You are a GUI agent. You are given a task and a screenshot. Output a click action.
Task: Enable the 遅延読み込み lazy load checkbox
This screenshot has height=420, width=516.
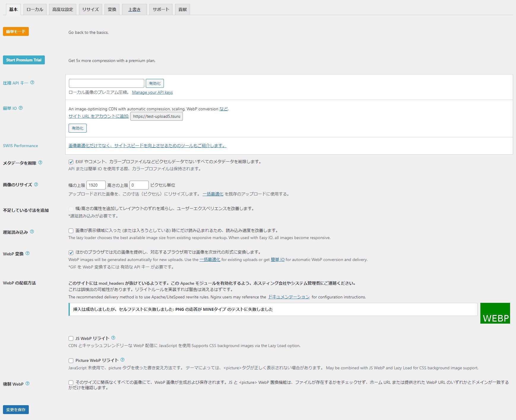(x=71, y=231)
